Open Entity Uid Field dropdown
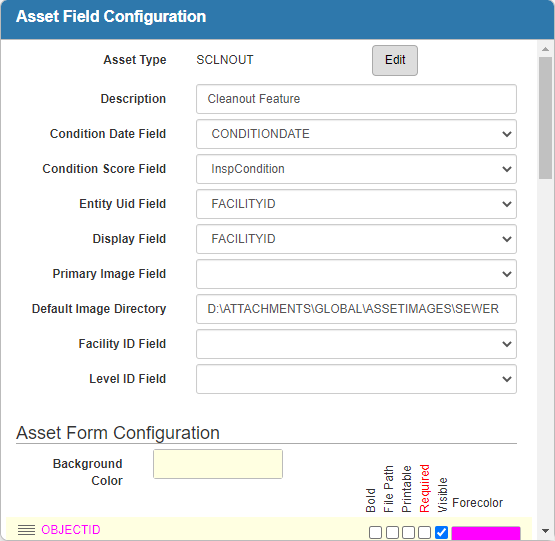Image resolution: width=555 pixels, height=541 pixels. click(356, 204)
